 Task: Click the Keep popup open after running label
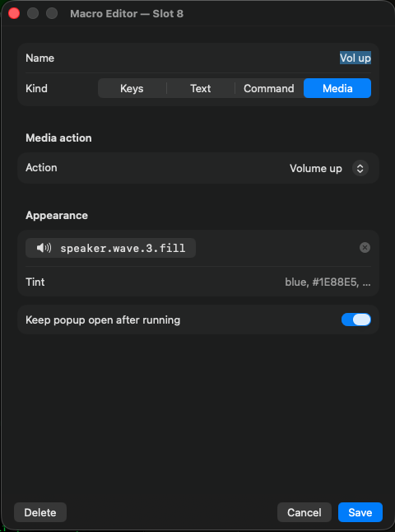103,320
